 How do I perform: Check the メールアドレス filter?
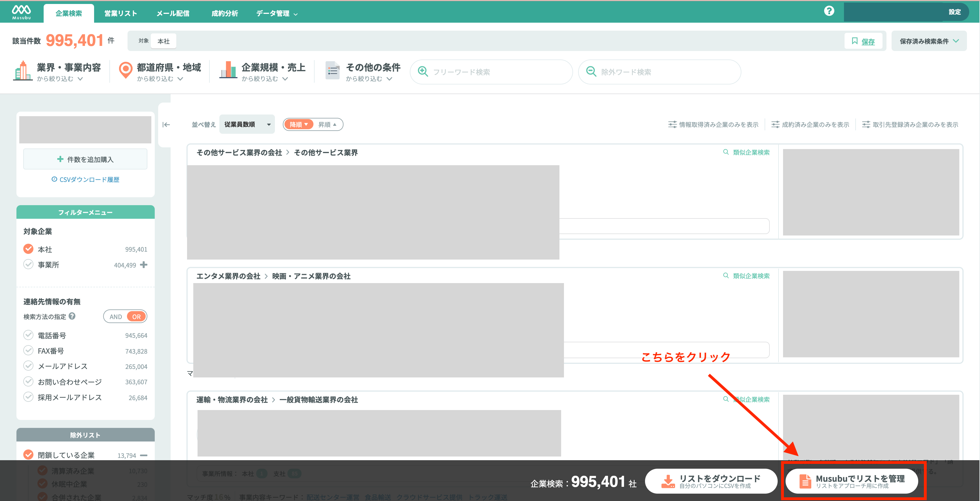click(29, 366)
